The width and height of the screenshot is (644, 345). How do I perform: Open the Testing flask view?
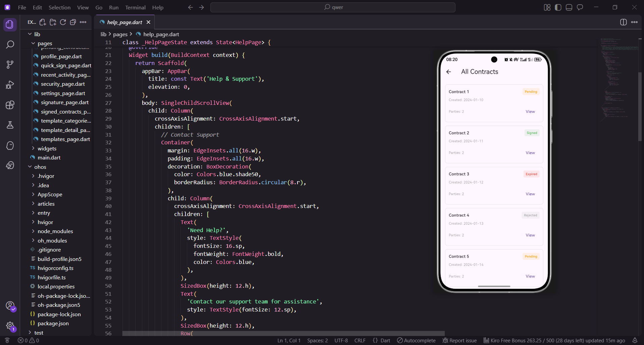10,125
